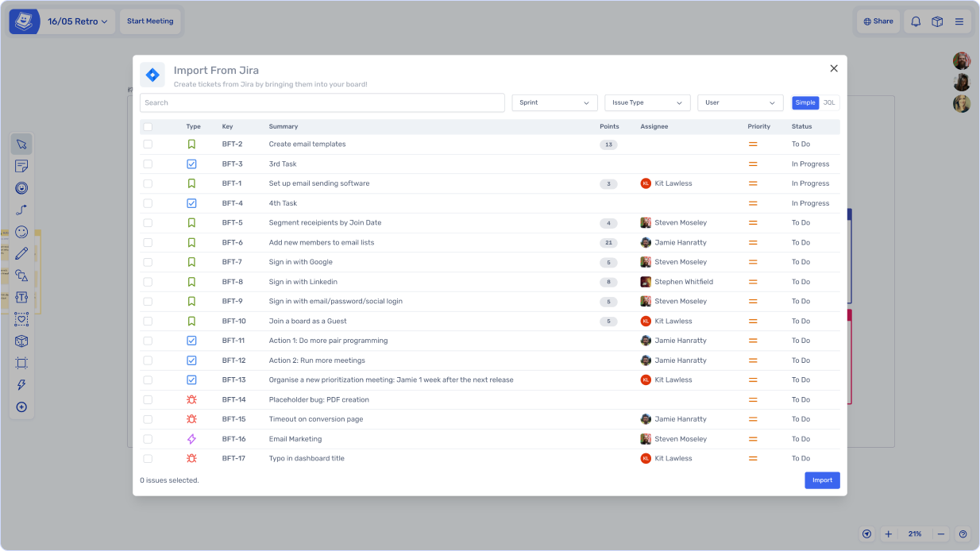Click the lightning bolt icon in left toolbar
The height and width of the screenshot is (551, 980).
point(21,385)
